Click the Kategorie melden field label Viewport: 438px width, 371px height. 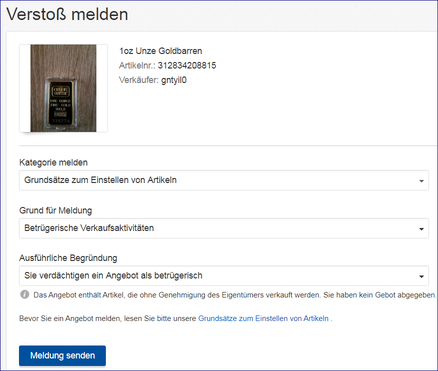point(53,163)
